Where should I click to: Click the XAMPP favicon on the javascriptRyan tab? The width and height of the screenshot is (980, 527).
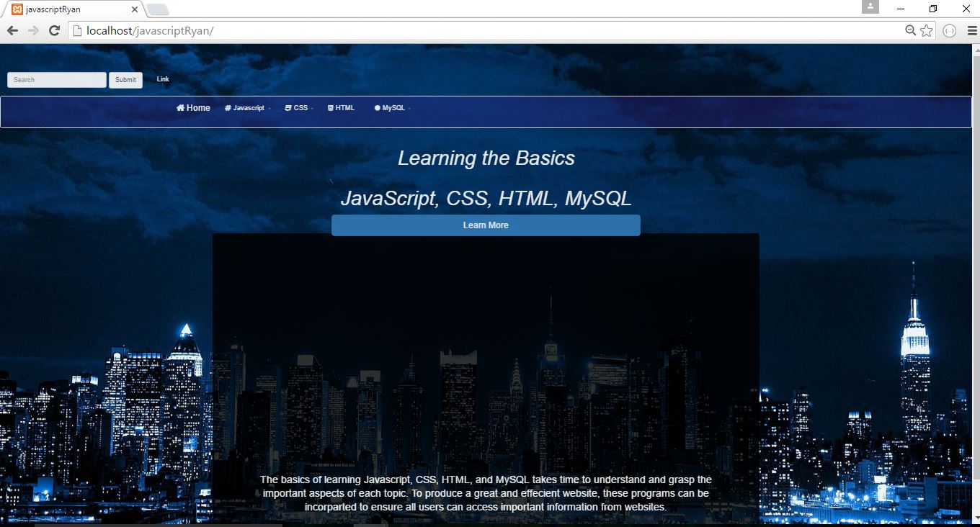pos(17,9)
